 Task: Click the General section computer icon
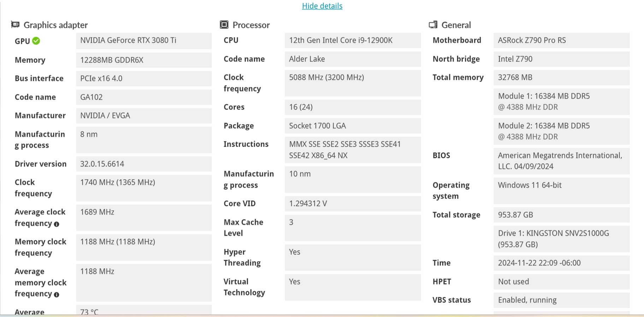click(433, 24)
